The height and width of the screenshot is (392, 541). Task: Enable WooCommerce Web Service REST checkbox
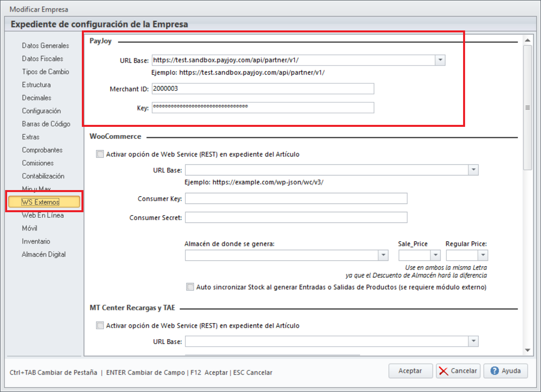tap(100, 154)
